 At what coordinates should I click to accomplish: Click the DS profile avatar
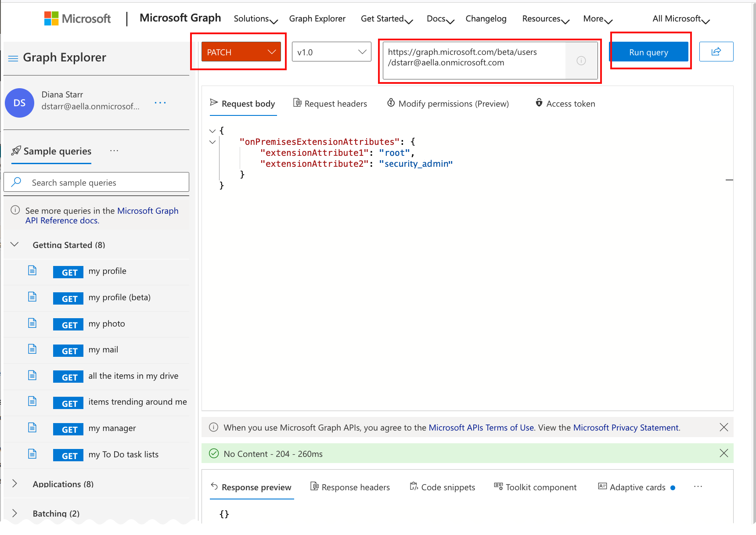click(20, 103)
